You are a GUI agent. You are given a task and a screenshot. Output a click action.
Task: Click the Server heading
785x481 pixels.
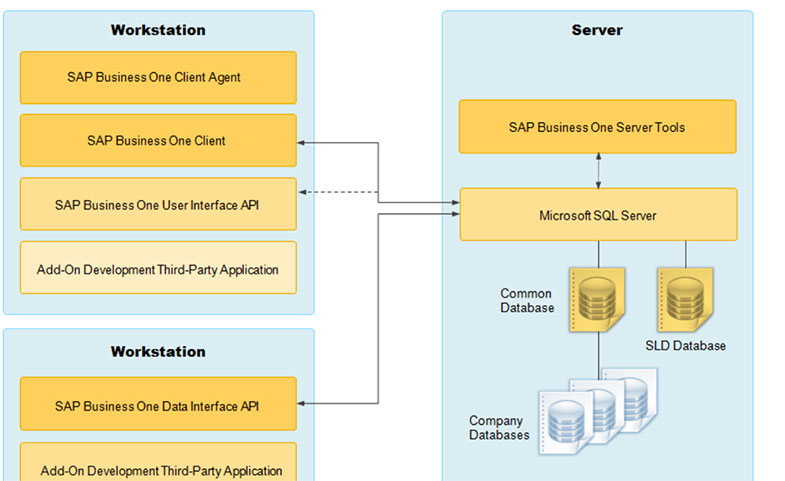click(x=597, y=30)
